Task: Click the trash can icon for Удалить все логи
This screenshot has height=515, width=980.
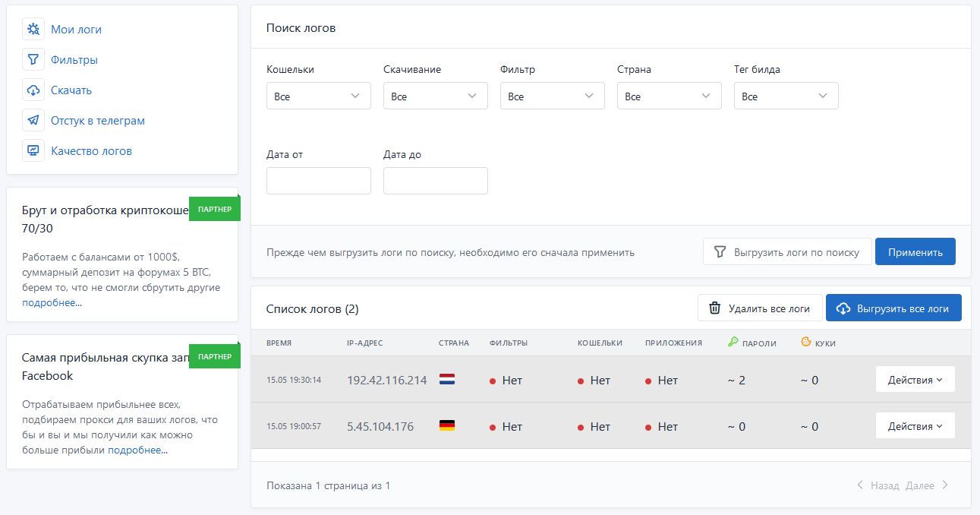Action: pyautogui.click(x=714, y=308)
